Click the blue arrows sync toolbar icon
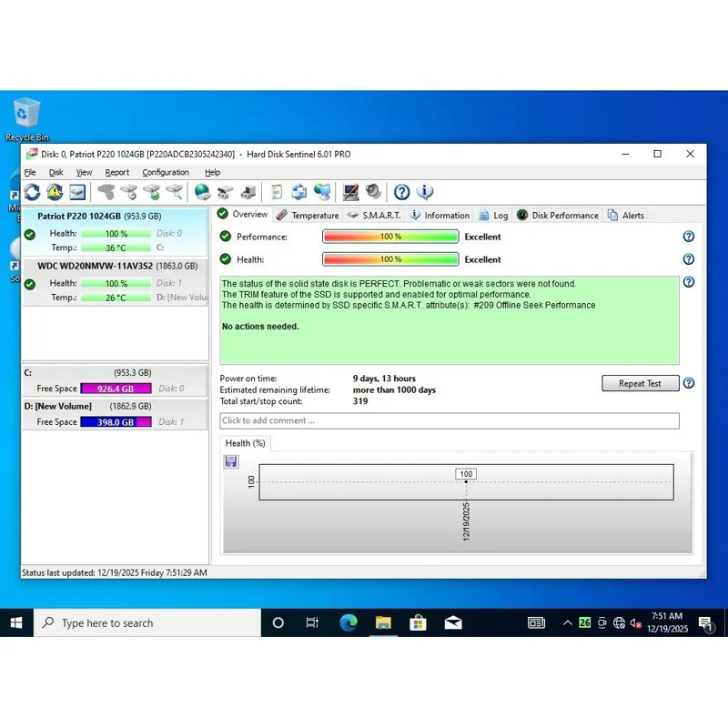 tap(299, 192)
